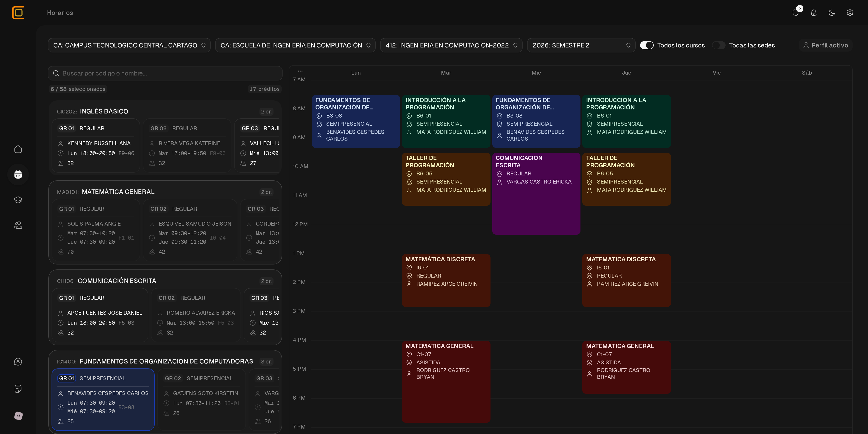This screenshot has width=868, height=434.
Task: Select Inglés Básico GR 01 Kennedy Russell group
Action: 96,146
